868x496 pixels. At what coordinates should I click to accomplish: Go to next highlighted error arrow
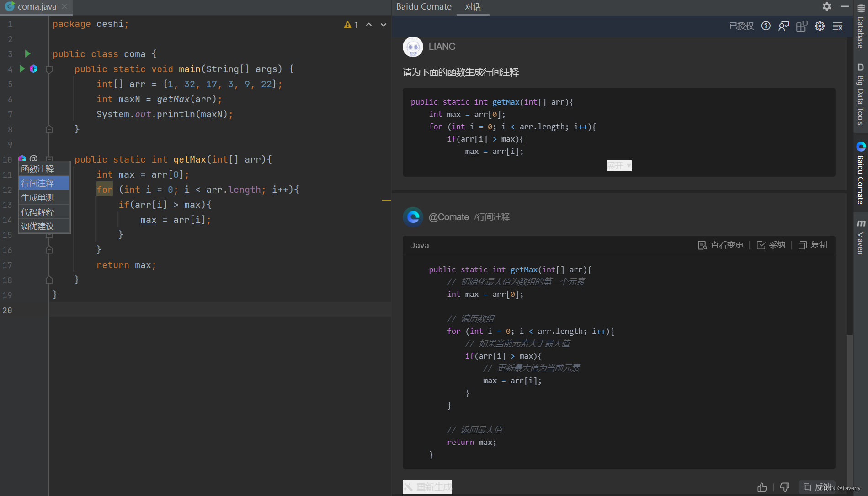point(383,25)
